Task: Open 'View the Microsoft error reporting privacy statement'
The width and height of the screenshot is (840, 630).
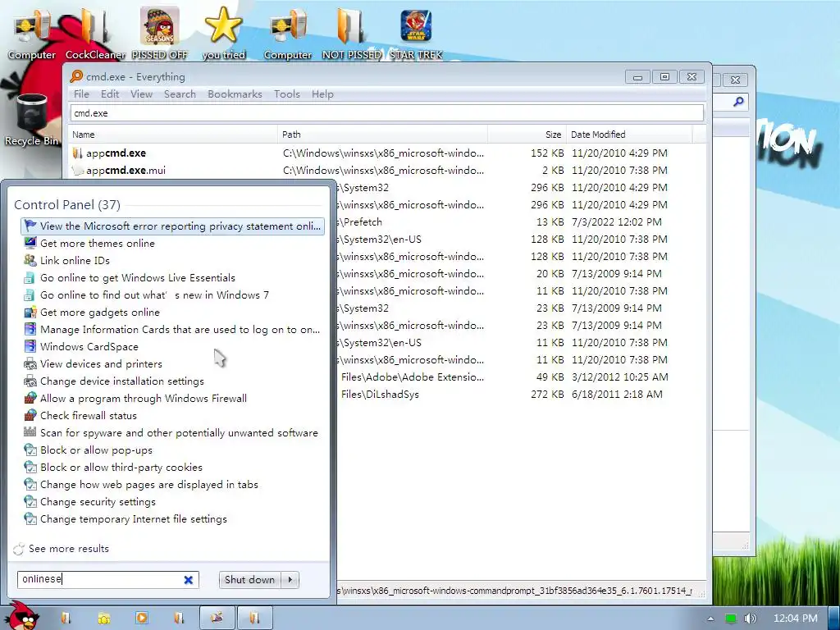Action: pos(172,226)
